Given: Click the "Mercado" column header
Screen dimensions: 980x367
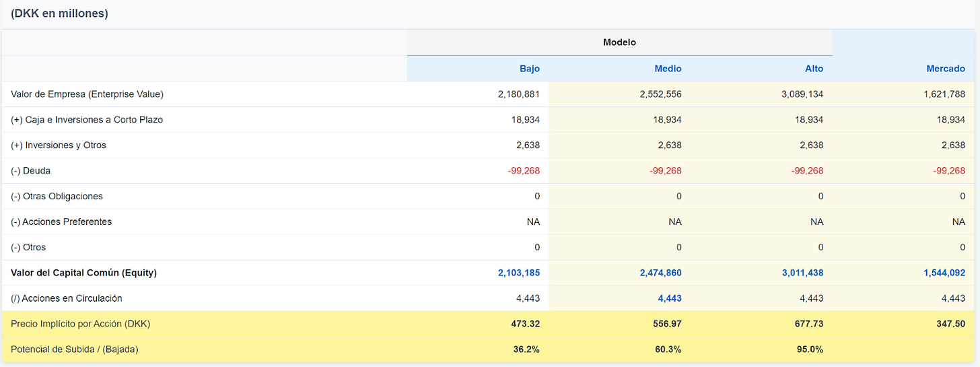Looking at the screenshot, I should [x=945, y=69].
